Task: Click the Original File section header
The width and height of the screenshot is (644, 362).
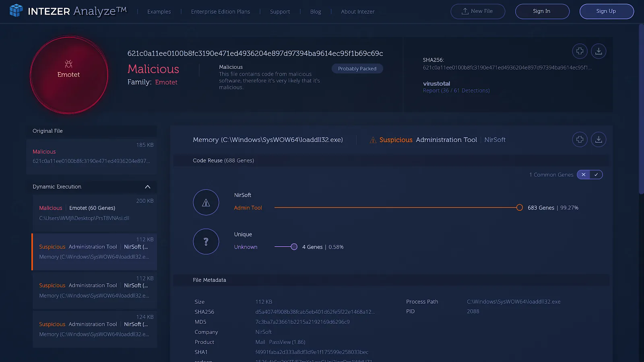Action: click(x=92, y=131)
